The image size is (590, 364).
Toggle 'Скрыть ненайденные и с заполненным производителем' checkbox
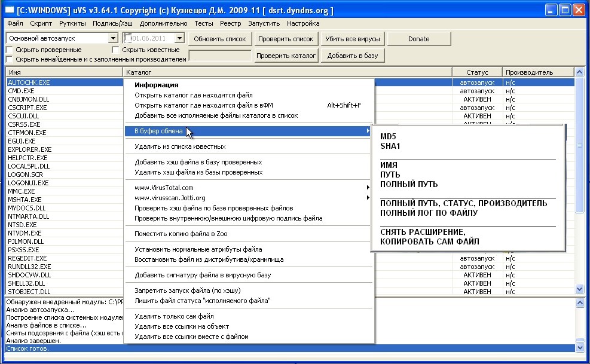[10, 59]
